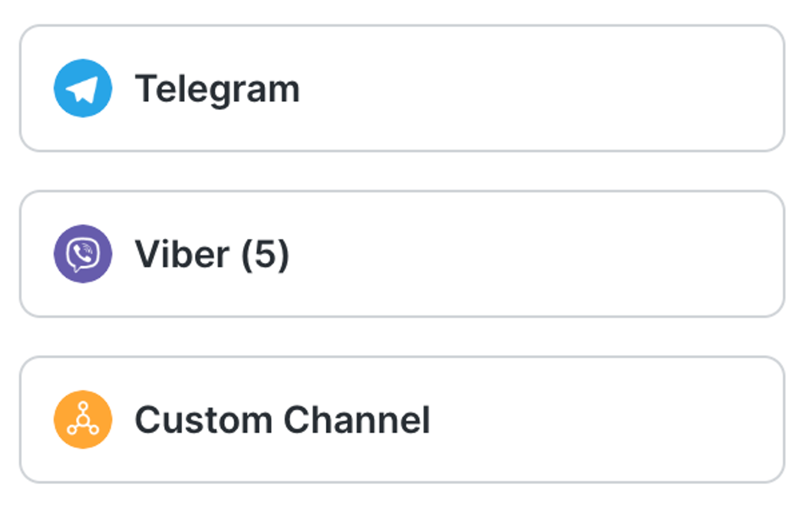
Task: Click empty space inside the Viber card
Action: tap(528, 254)
